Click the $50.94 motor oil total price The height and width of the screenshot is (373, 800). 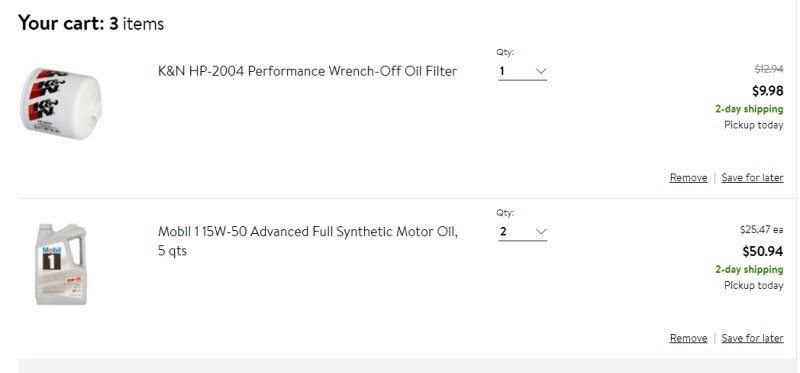763,251
